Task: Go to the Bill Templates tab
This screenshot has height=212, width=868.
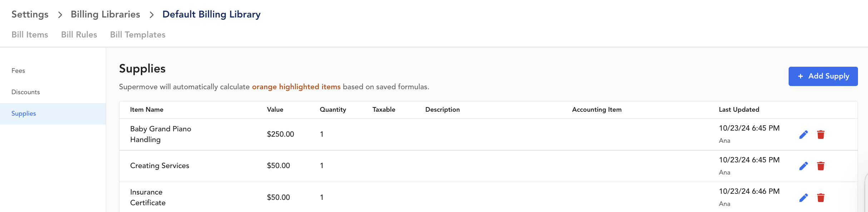Action: tap(138, 35)
